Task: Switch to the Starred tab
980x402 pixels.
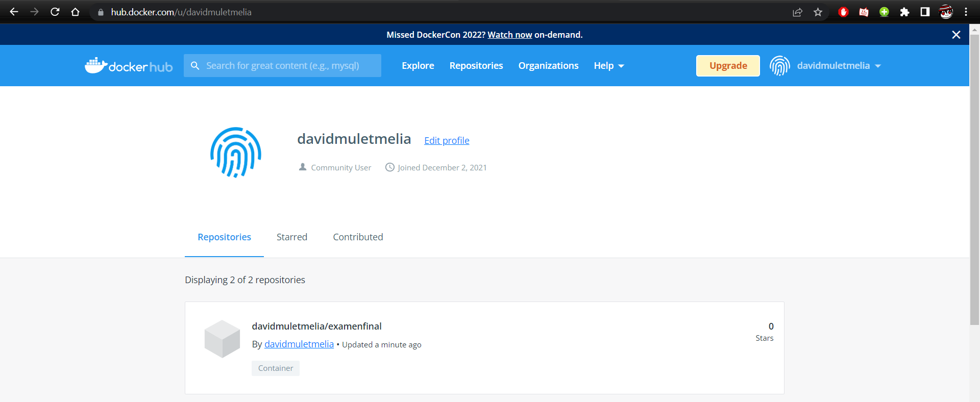Action: [x=292, y=237]
